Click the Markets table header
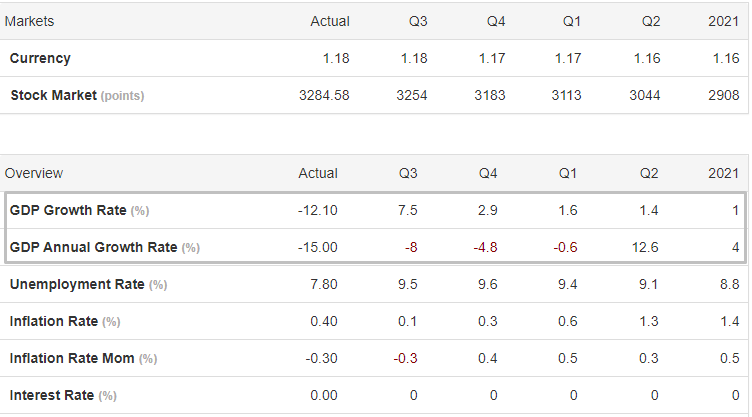 pyautogui.click(x=30, y=21)
